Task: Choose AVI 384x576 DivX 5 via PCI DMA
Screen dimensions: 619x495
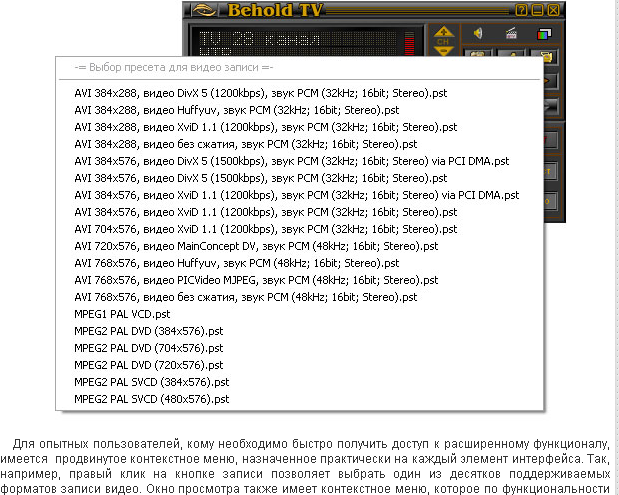Action: click(x=292, y=161)
